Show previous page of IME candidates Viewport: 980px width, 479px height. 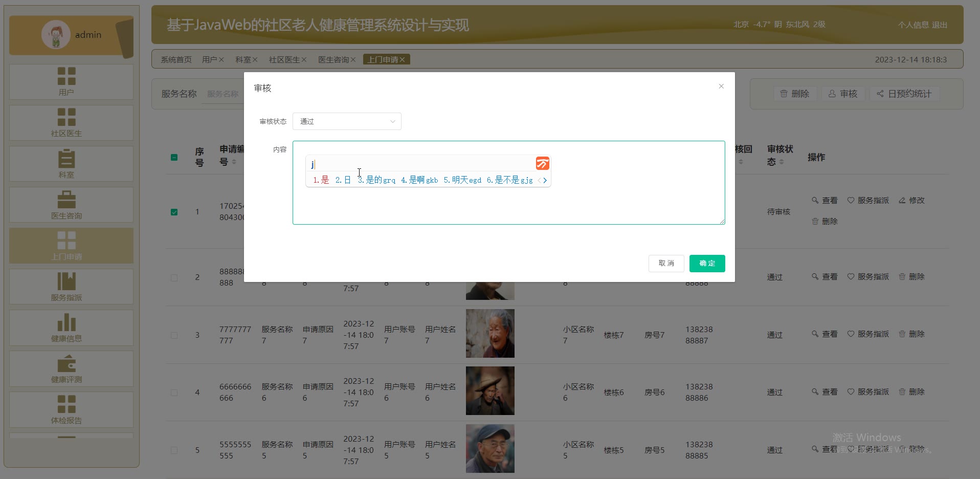click(x=539, y=180)
